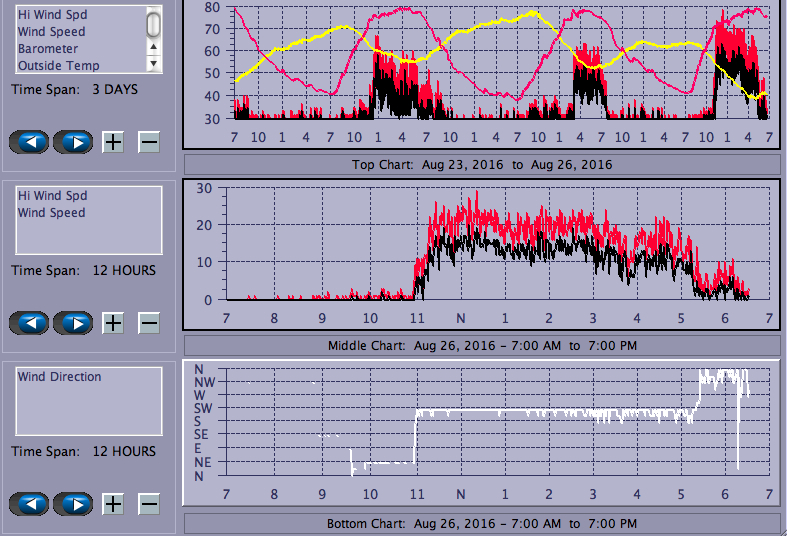Viewport: 787px width, 536px height.
Task: Select Wind Speed in the middle chart list
Action: tap(51, 213)
